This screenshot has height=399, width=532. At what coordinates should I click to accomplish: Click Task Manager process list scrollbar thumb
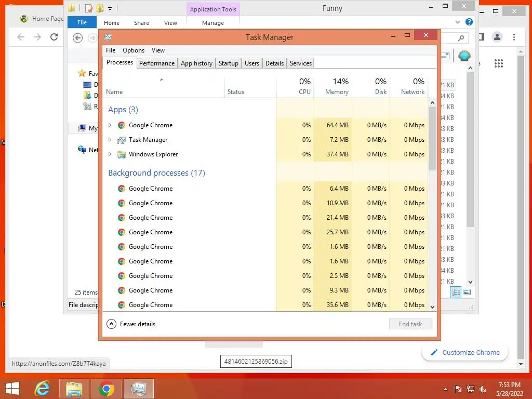432,139
